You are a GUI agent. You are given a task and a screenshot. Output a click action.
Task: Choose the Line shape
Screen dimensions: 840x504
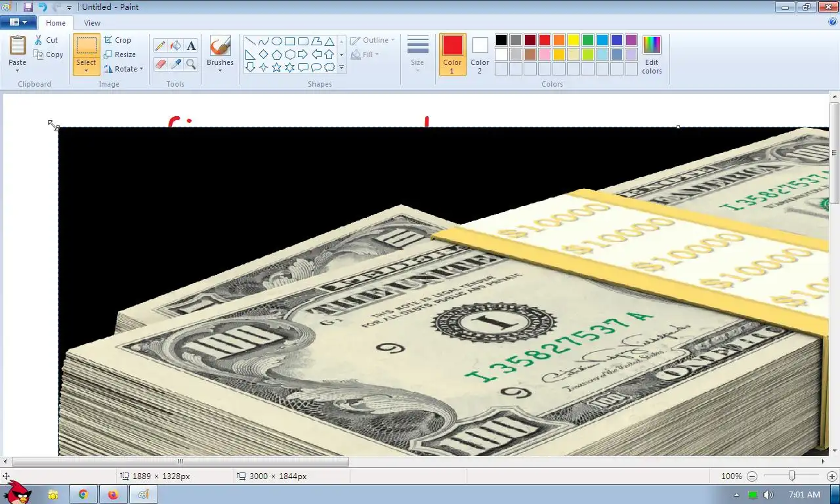(x=250, y=41)
